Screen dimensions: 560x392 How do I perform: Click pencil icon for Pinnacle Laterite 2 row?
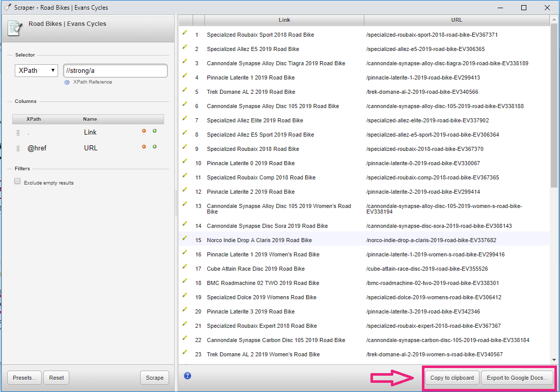(x=184, y=190)
